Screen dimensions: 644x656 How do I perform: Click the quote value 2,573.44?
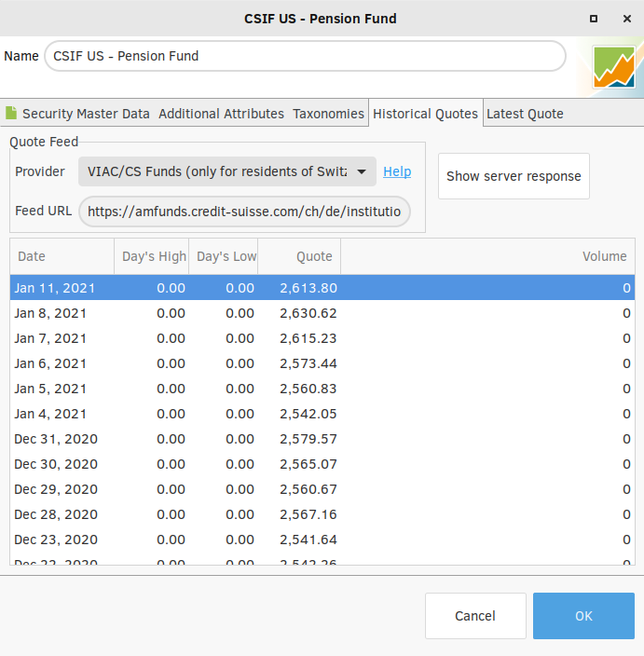(x=308, y=363)
